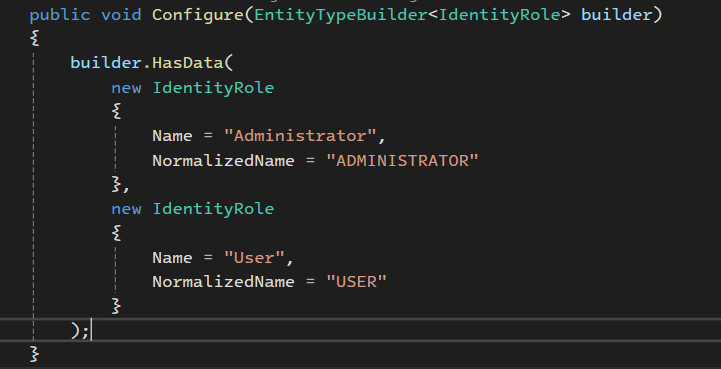Click NormalizedName property of Administrator role
The width and height of the screenshot is (721, 369).
pos(223,161)
